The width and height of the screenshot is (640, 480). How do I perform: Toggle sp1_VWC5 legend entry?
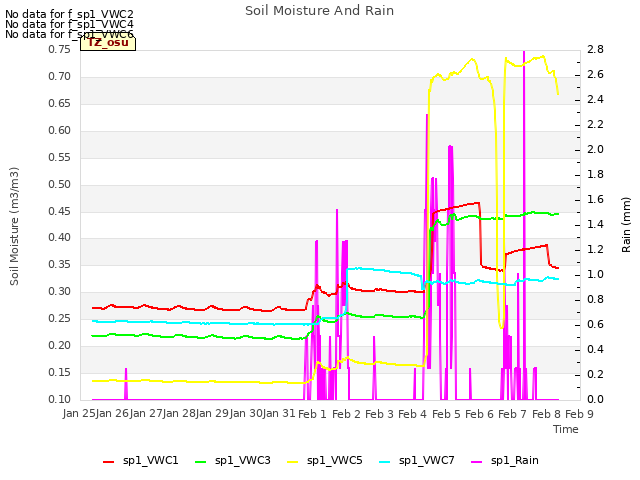pos(325,461)
